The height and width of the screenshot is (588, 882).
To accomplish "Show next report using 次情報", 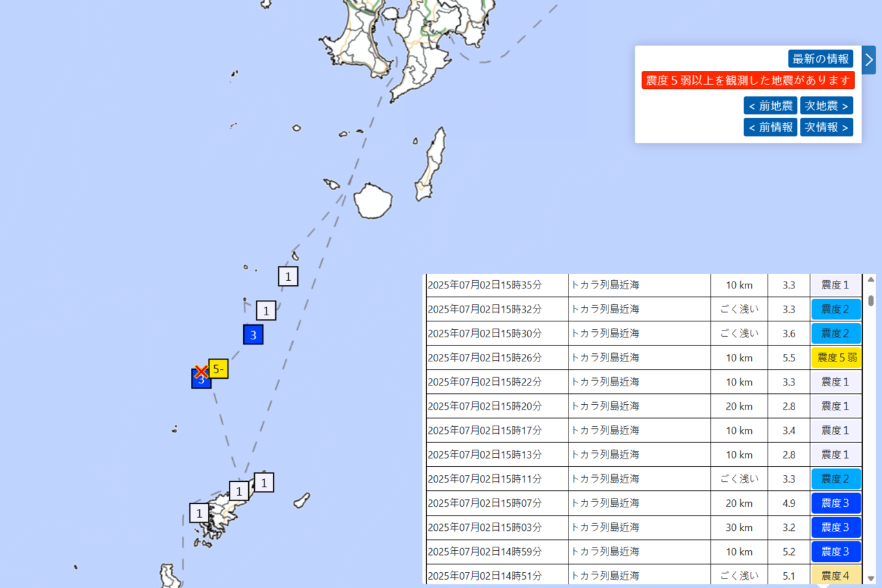I will pyautogui.click(x=826, y=127).
